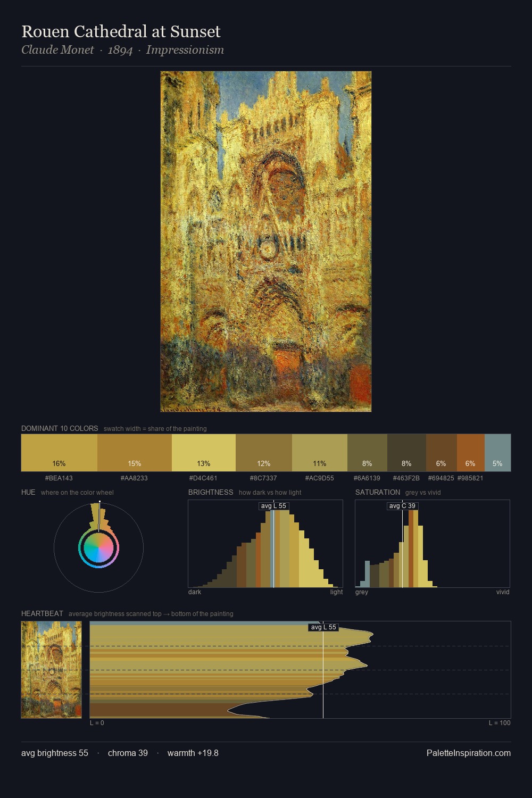532x798 pixels.
Task: Pick the 15% swatch colored #AA8233
Action: click(135, 453)
